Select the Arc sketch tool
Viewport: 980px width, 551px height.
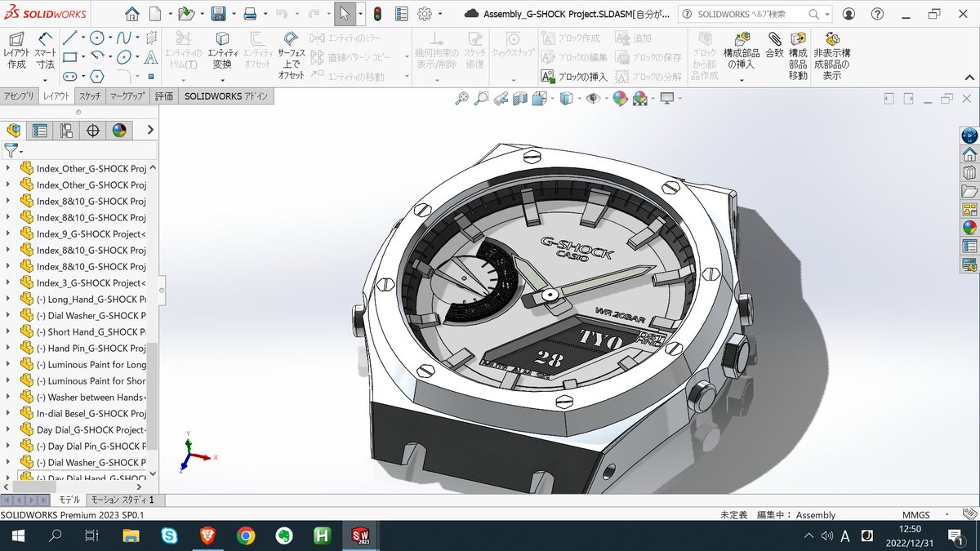click(97, 56)
